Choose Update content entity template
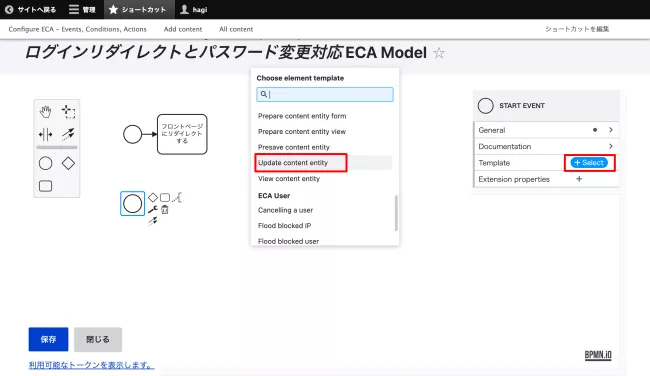This screenshot has height=376, width=650. (x=293, y=163)
